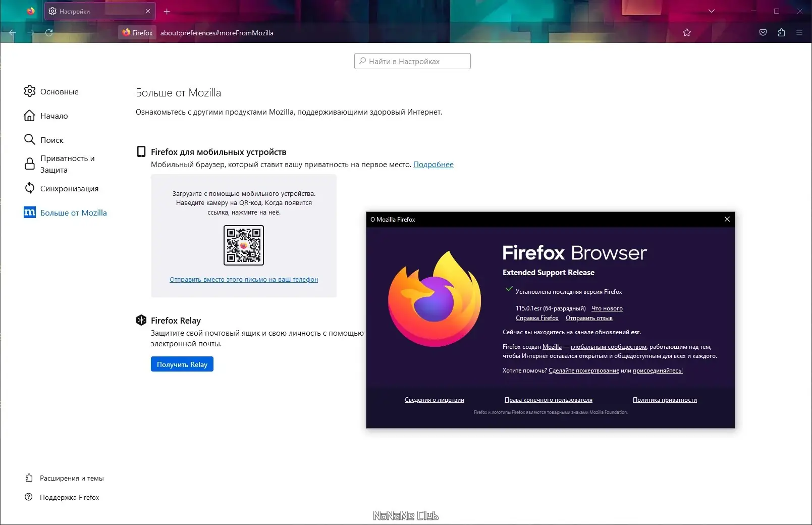Image resolution: width=812 pixels, height=525 pixels.
Task: Close the Настройки tab
Action: [x=148, y=11]
